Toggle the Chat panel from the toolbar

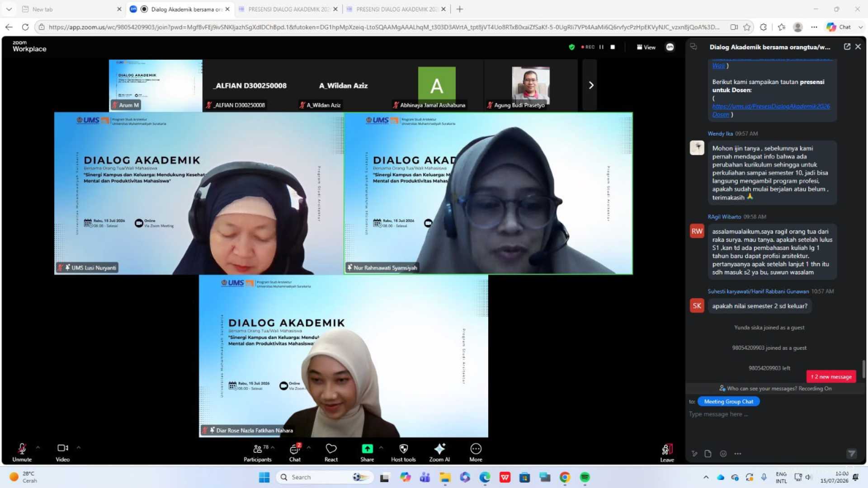(x=295, y=452)
